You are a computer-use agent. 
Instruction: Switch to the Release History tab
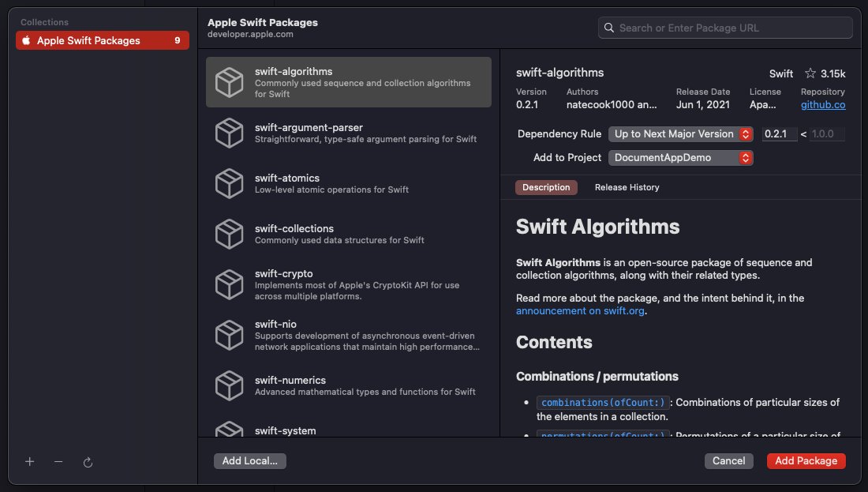pyautogui.click(x=627, y=187)
